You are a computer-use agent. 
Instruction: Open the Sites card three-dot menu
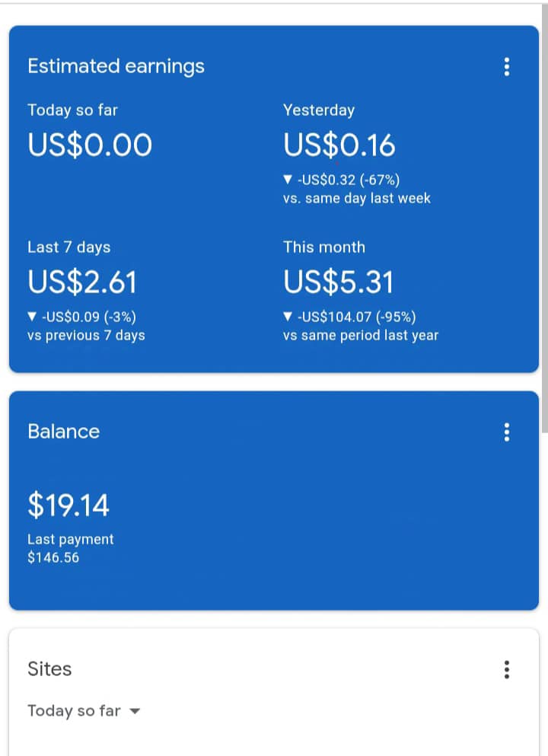[507, 670]
